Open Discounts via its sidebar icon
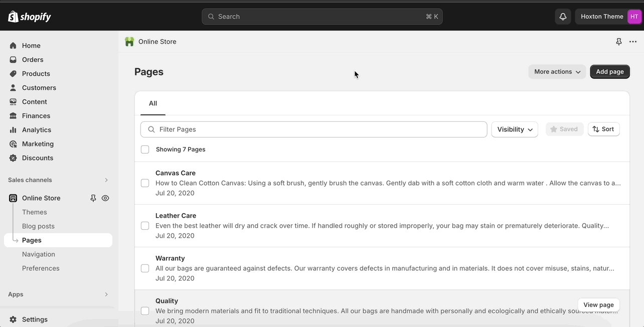The width and height of the screenshot is (644, 327). click(13, 158)
